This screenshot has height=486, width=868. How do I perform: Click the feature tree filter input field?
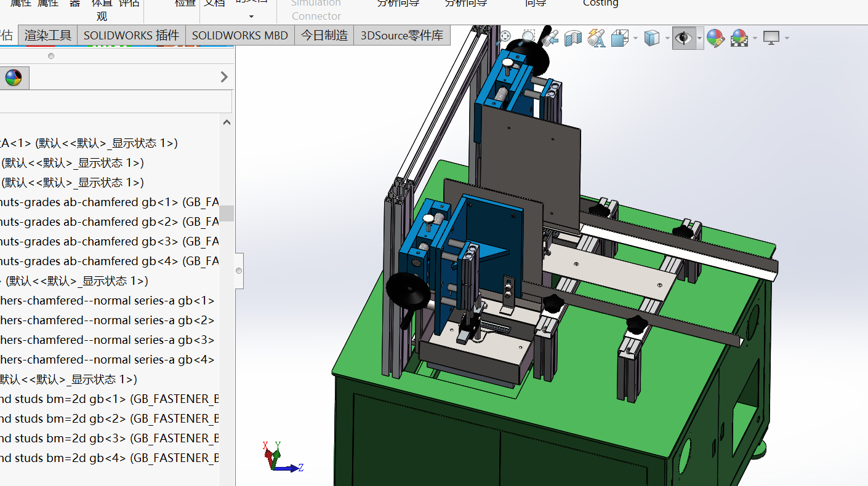click(x=116, y=102)
